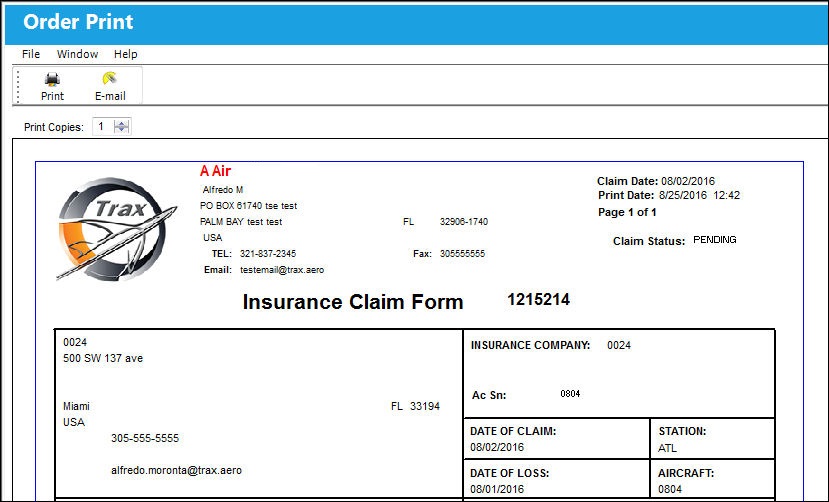Click the Print Copies number field
829x502 pixels.
[x=103, y=126]
